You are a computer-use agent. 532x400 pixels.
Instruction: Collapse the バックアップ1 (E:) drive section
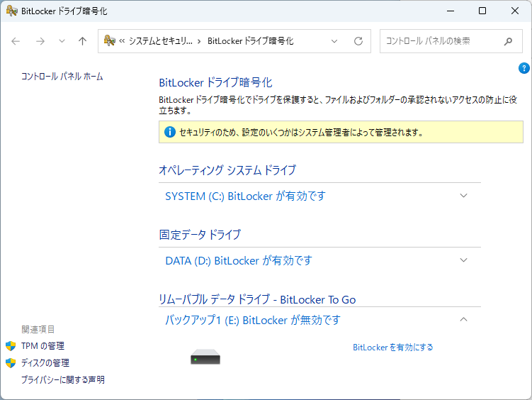pos(464,320)
